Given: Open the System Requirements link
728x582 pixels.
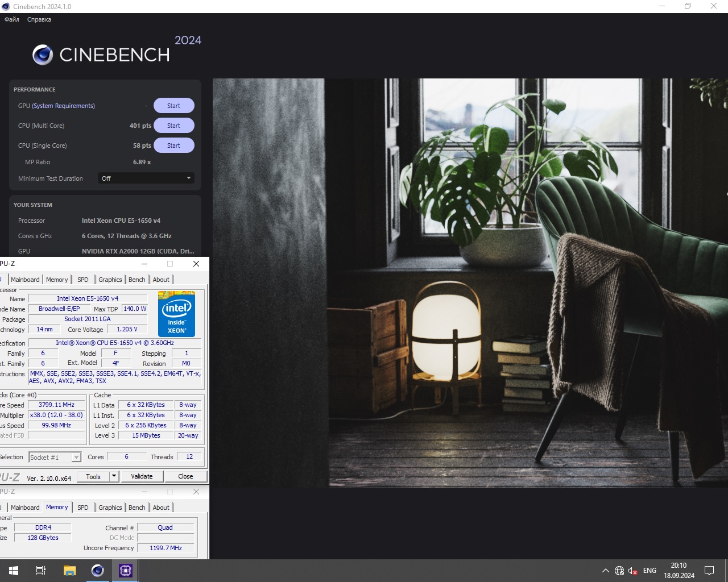Looking at the screenshot, I should 63,106.
